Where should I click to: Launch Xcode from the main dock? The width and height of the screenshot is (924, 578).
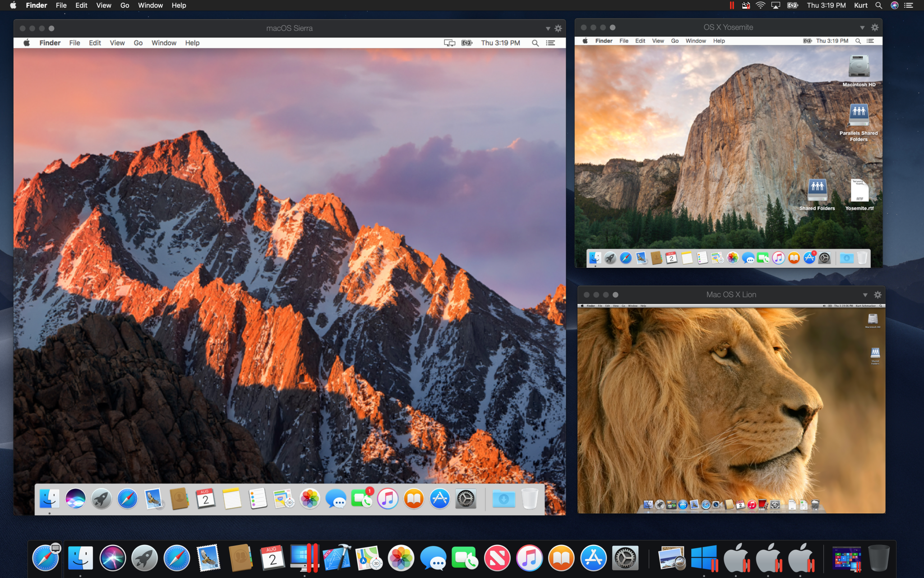337,558
